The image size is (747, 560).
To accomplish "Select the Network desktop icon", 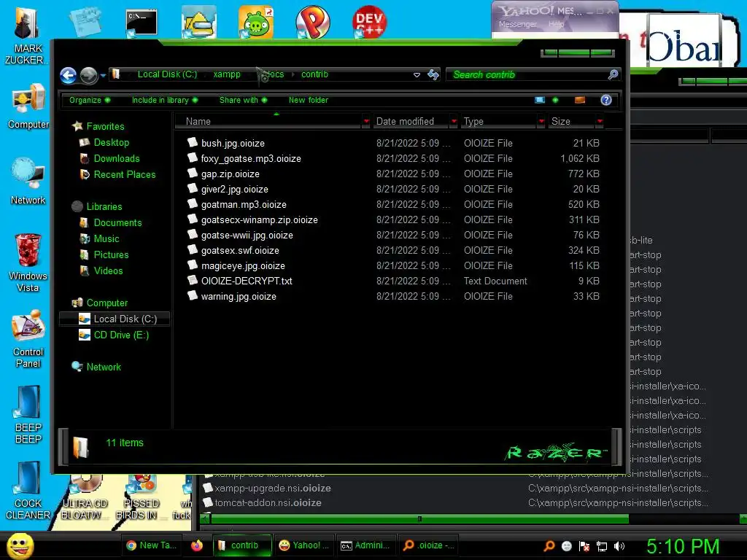I will click(28, 181).
